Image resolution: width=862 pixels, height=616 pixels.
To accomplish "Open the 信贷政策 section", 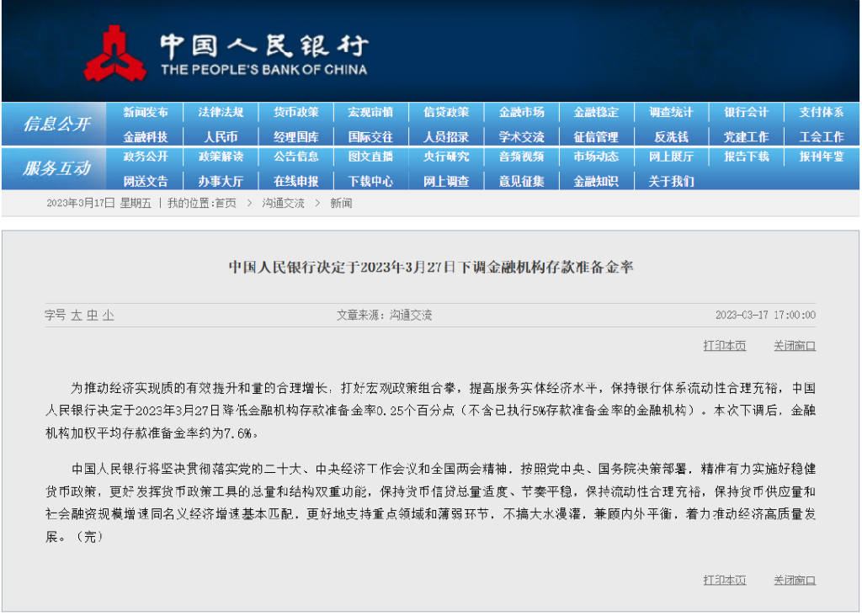I will tap(446, 112).
